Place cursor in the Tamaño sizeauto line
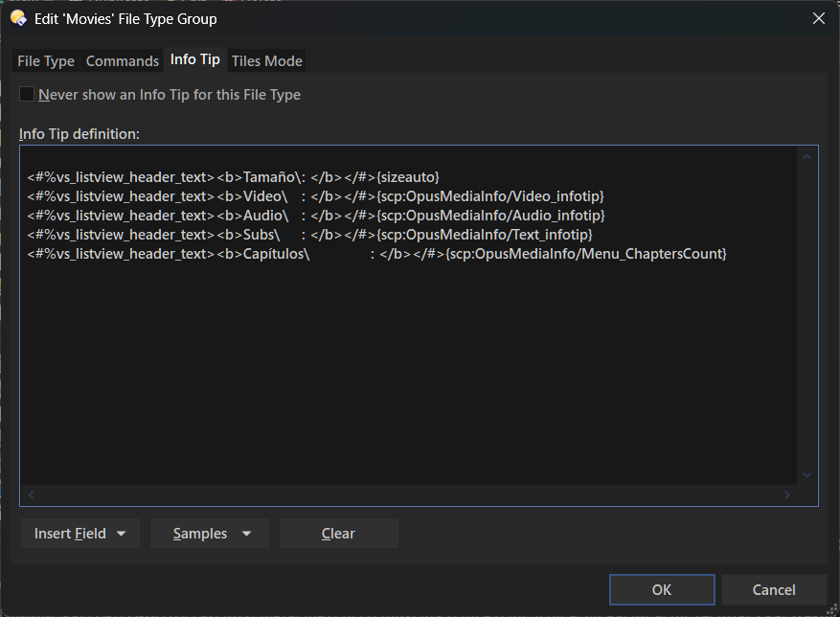The image size is (840, 617). point(233,177)
